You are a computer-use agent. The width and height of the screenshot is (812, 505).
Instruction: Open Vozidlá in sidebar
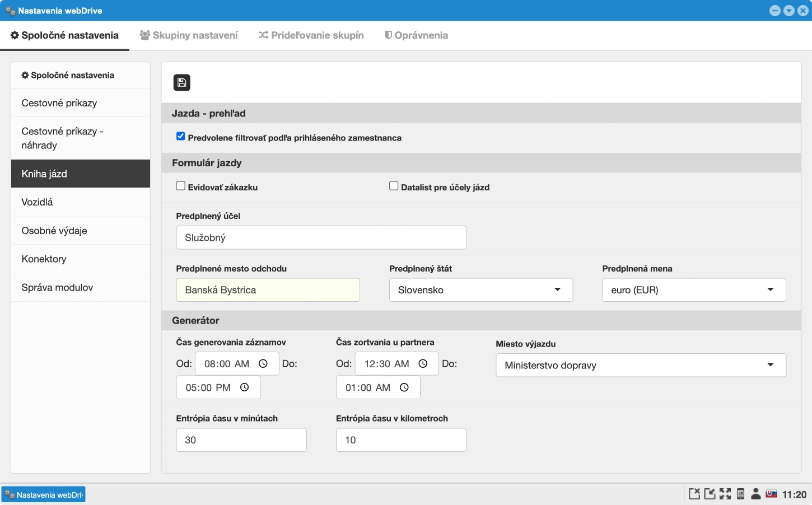[x=81, y=202]
